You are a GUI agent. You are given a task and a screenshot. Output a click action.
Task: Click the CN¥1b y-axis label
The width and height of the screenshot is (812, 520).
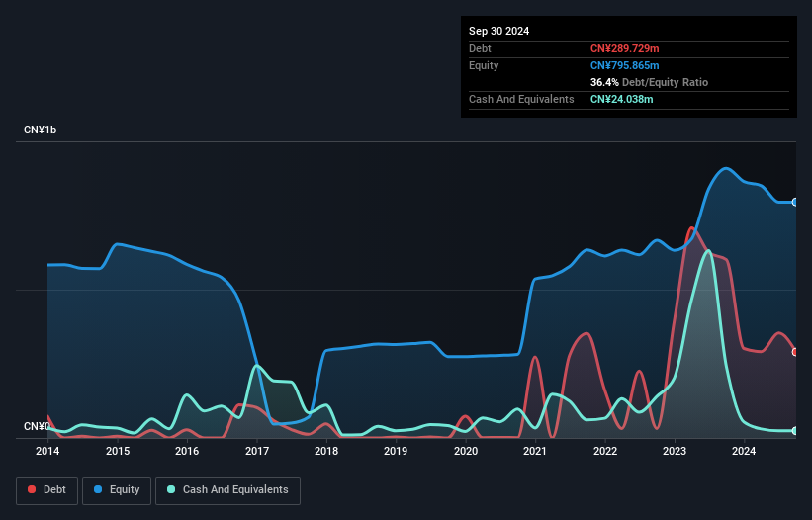(x=40, y=130)
